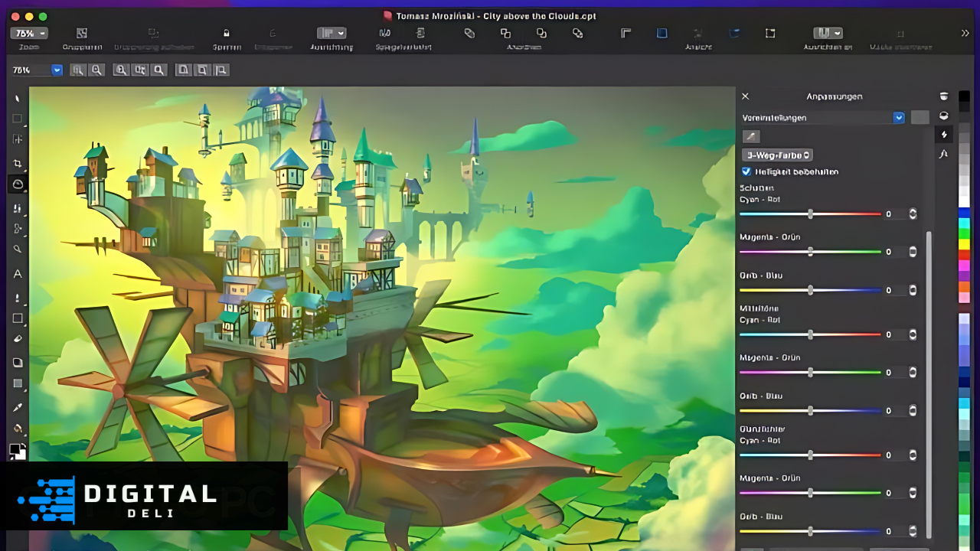The width and height of the screenshot is (980, 551).
Task: Show more toolbar items with the double chevron
Action: [x=965, y=33]
